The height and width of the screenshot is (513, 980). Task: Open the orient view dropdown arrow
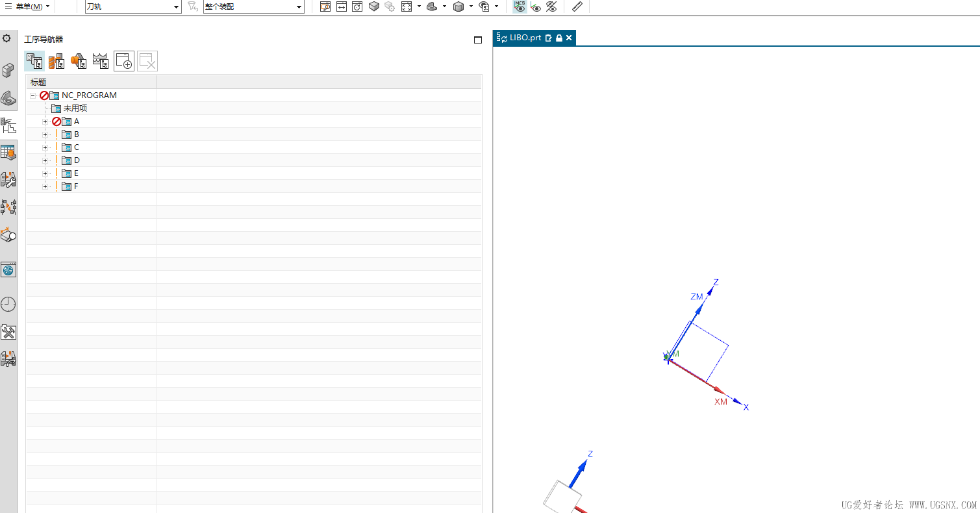click(445, 6)
